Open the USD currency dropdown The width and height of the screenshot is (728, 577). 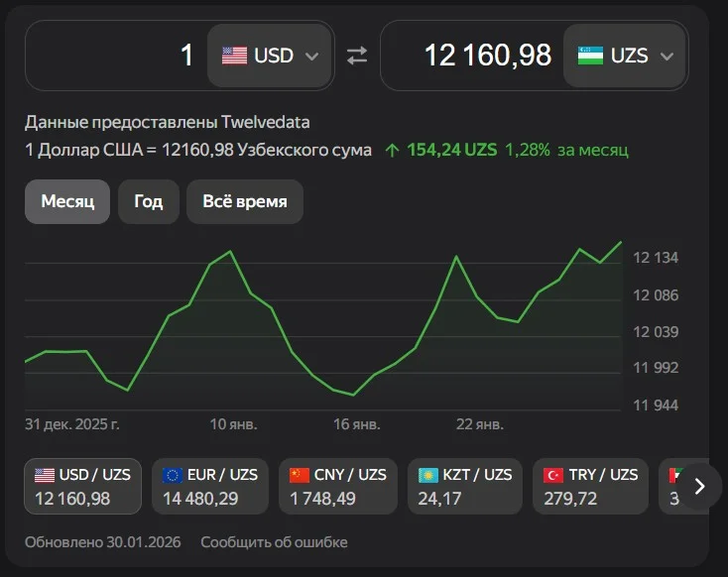click(x=270, y=56)
